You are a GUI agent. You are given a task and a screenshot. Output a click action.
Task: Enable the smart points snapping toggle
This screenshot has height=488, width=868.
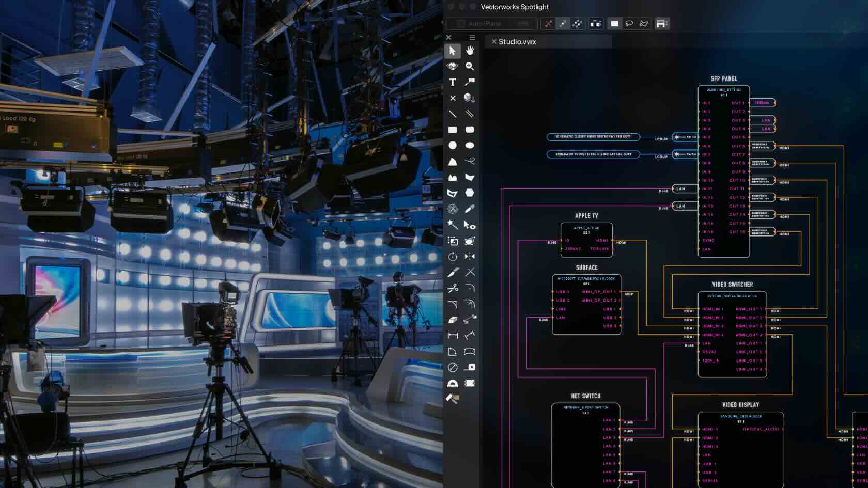coord(563,23)
